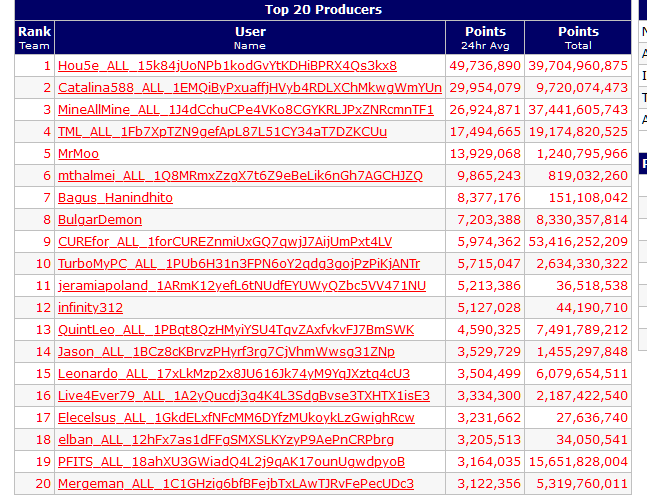Viewport: 647px width, 501px height.
Task: Select total points 39,704,960,875
Action: coord(578,66)
